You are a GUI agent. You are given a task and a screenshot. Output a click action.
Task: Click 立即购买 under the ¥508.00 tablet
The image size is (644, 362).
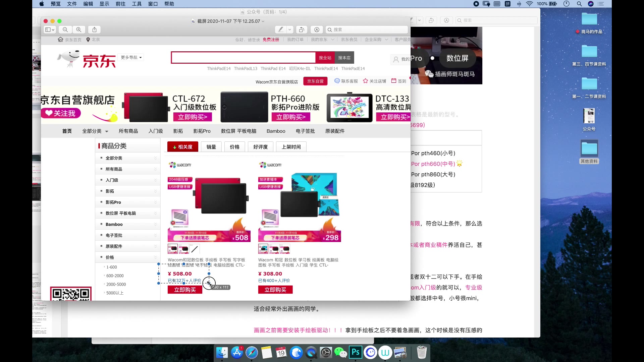[185, 290]
